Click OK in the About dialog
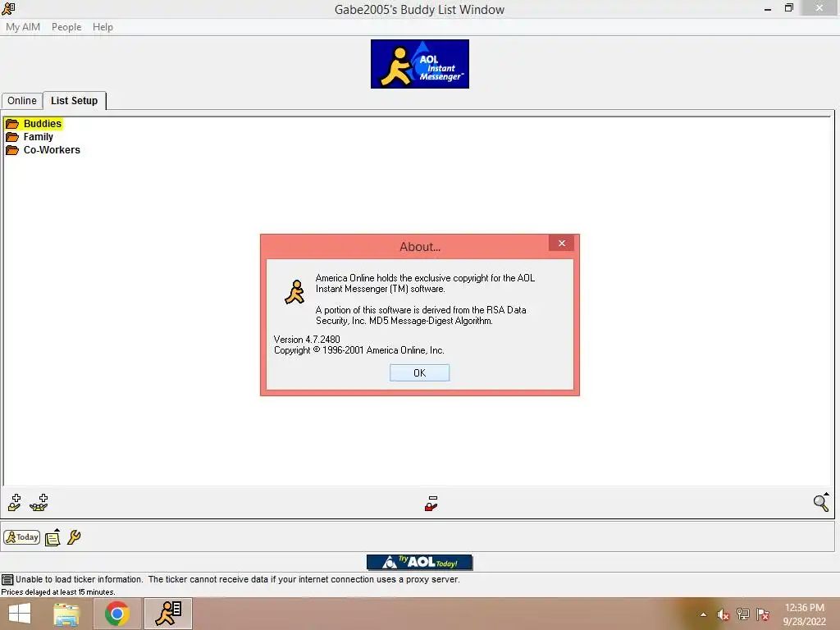Image resolution: width=840 pixels, height=630 pixels. (419, 373)
